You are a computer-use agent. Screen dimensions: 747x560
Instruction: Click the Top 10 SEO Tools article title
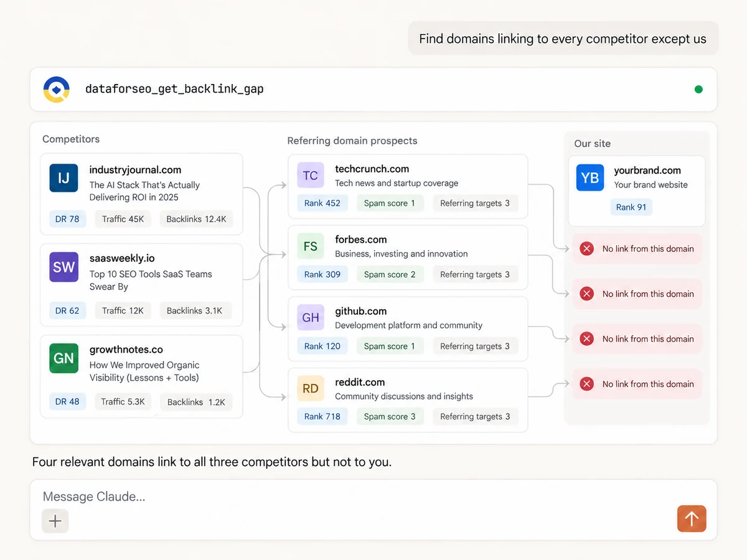(x=151, y=280)
